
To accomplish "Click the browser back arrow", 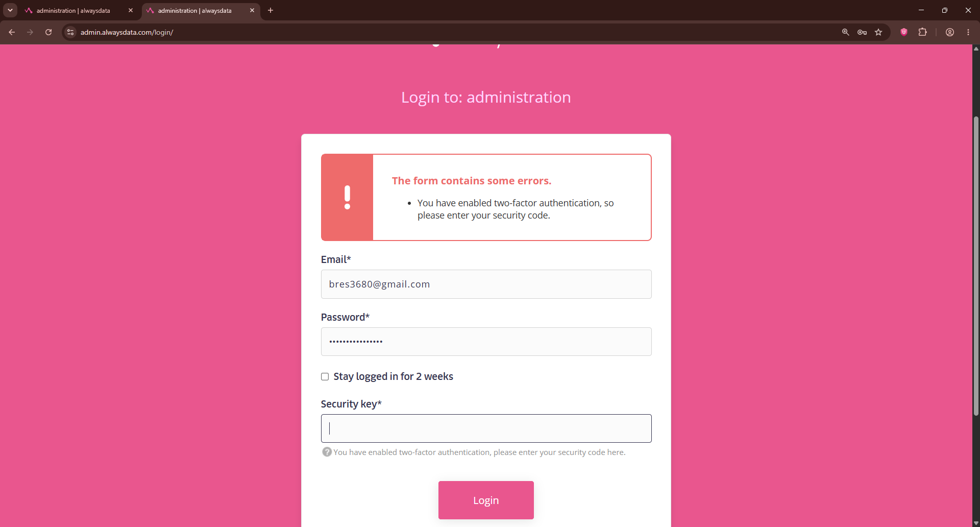I will 12,32.
